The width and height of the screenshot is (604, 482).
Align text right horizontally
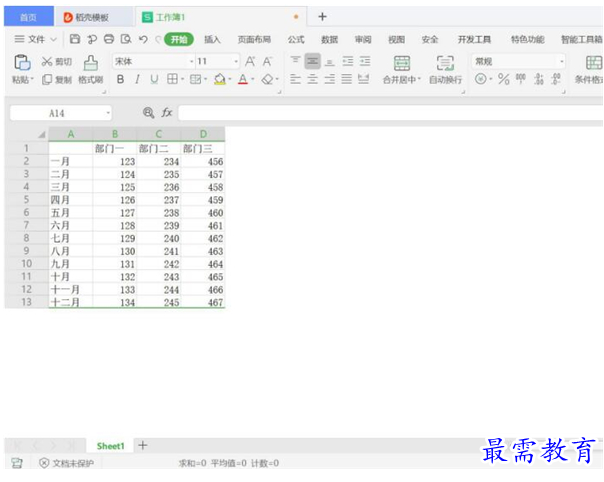point(329,79)
